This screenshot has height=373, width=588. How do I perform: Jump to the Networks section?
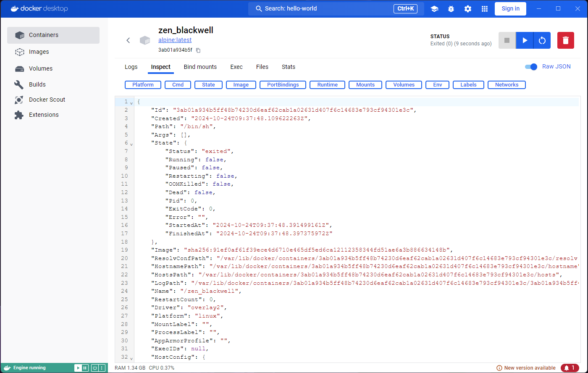click(x=507, y=85)
